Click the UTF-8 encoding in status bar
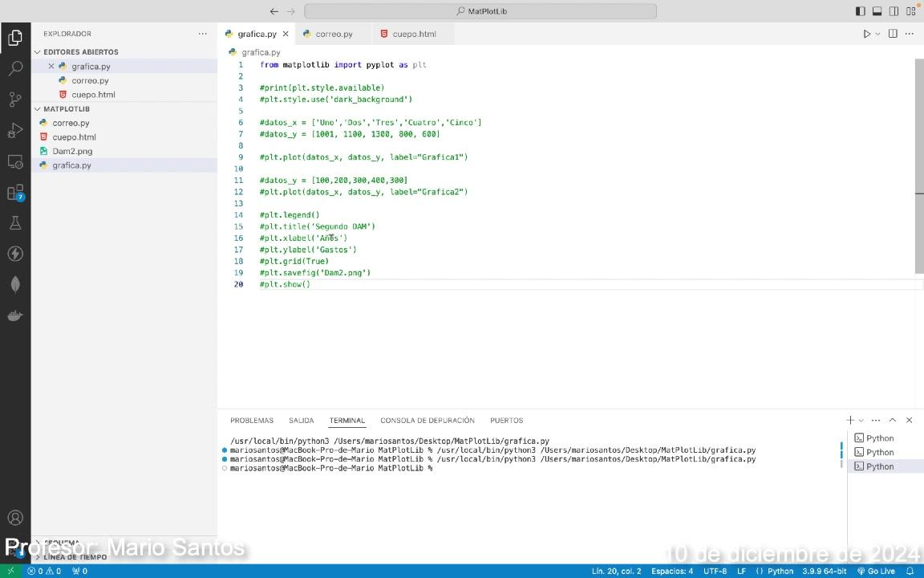The width and height of the screenshot is (924, 578). coord(715,571)
